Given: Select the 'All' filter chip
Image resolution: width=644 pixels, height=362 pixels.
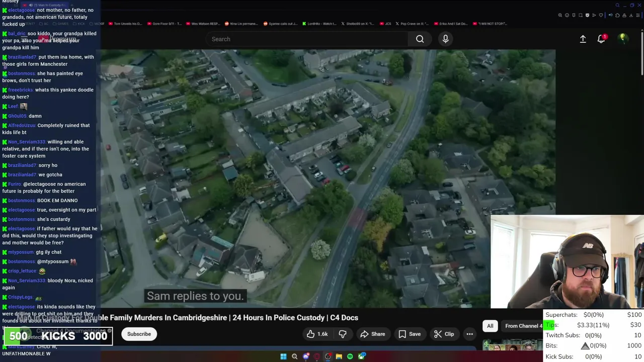Looking at the screenshot, I should [490, 326].
